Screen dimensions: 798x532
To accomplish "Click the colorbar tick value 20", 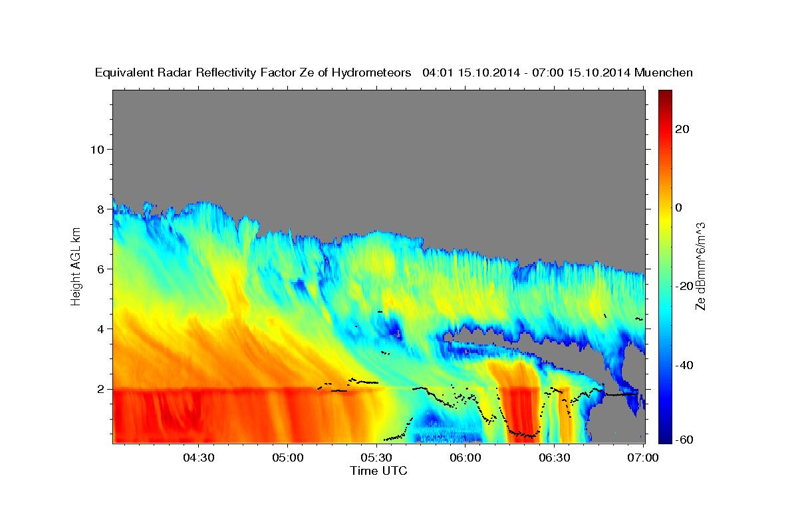I will point(682,129).
